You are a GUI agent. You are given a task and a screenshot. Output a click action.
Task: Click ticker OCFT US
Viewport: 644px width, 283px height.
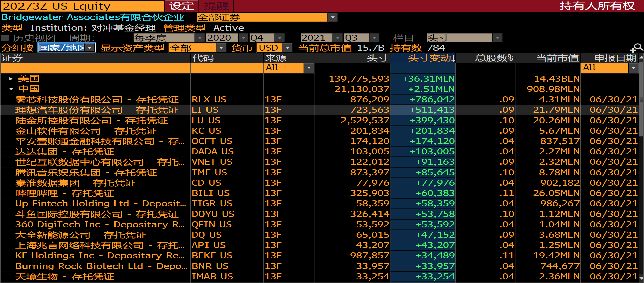click(212, 141)
